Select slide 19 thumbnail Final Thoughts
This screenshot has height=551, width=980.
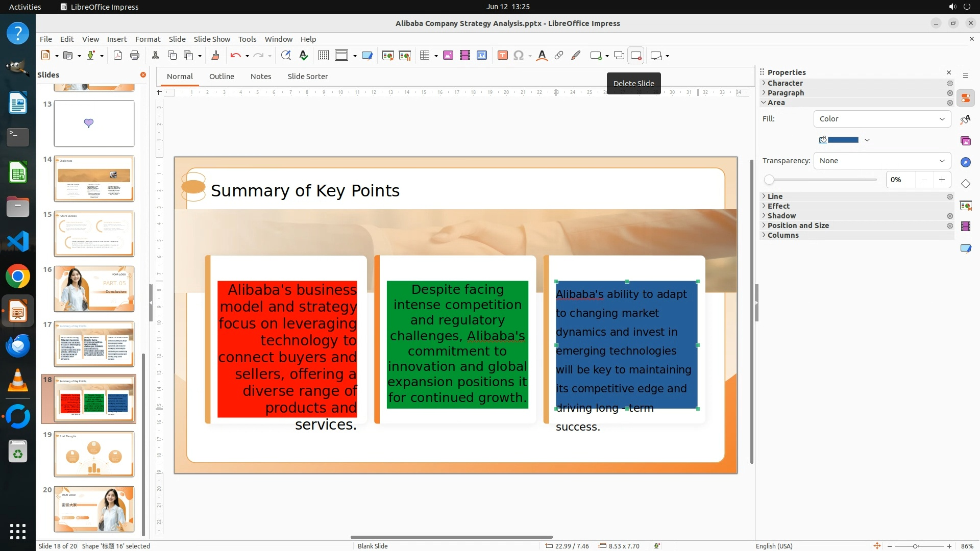94,454
